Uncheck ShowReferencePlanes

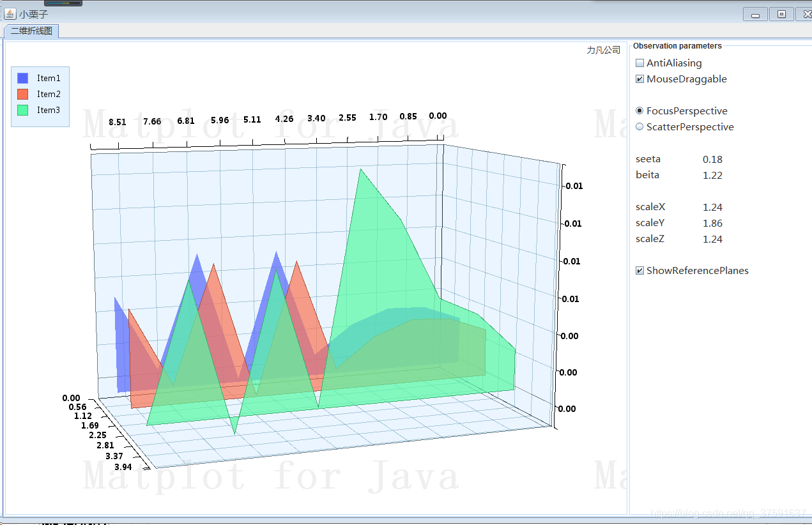point(640,270)
